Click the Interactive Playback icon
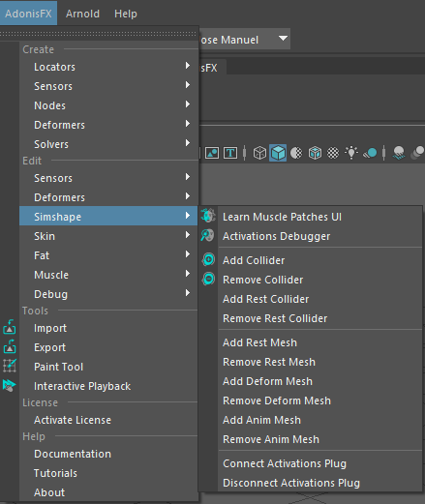Viewport: 425px width, 504px height. (x=9, y=385)
